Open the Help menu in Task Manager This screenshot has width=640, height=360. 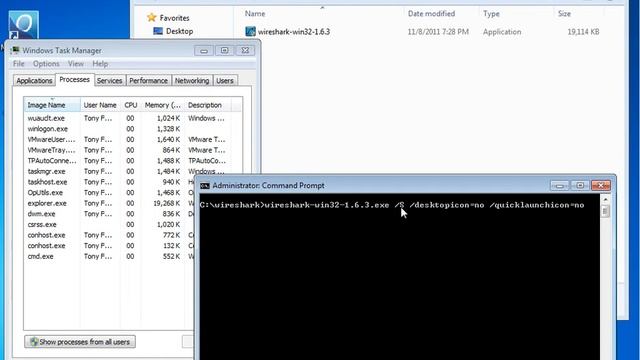[x=100, y=64]
